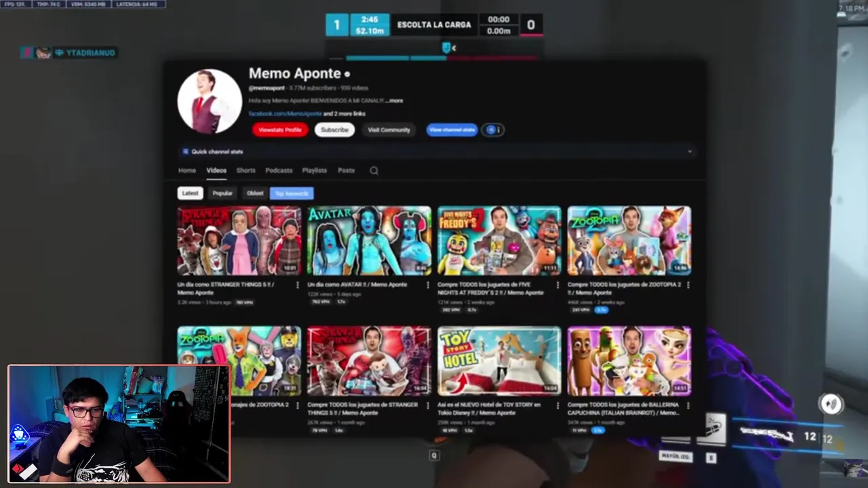
Task: Open the Shorts tab
Action: click(x=245, y=171)
